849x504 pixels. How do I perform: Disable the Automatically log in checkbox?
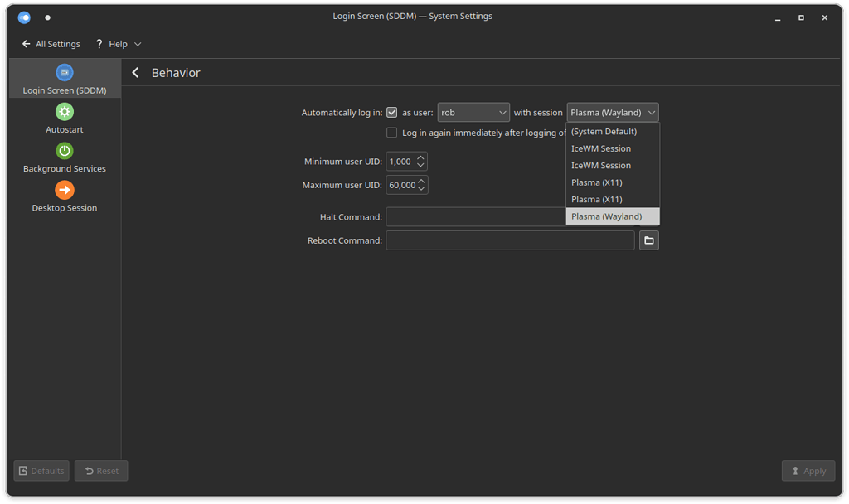(391, 112)
